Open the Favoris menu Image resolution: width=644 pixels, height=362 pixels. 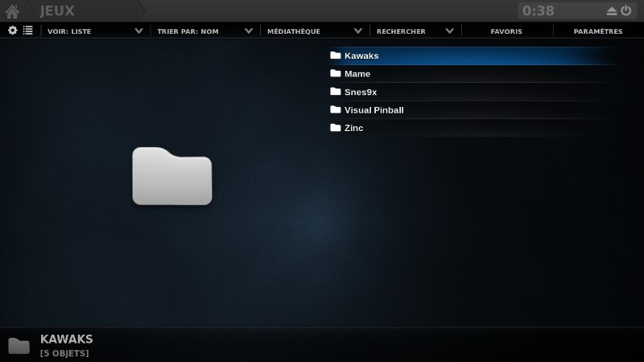coord(506,31)
